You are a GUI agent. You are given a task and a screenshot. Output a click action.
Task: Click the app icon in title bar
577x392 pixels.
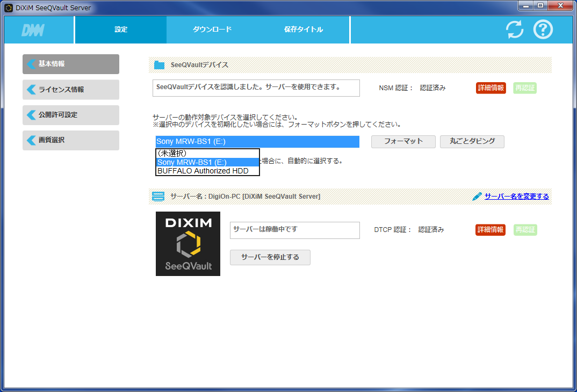click(x=9, y=8)
